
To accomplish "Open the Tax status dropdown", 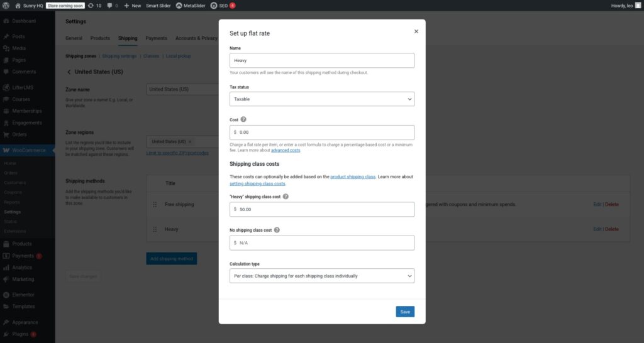I will click(x=322, y=99).
